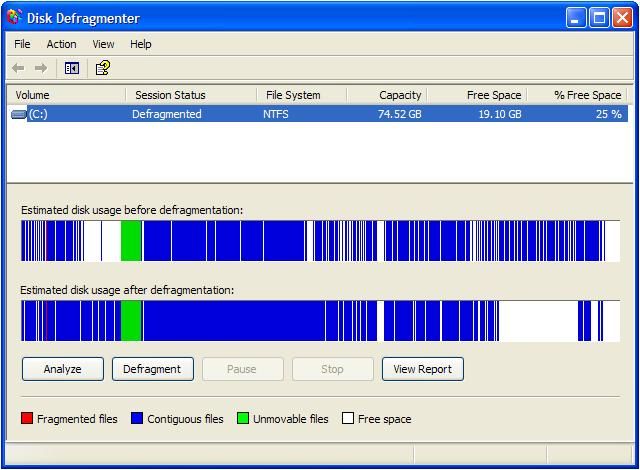Click the 25 % free space value
Screen dimensions: 640x470
coord(609,114)
